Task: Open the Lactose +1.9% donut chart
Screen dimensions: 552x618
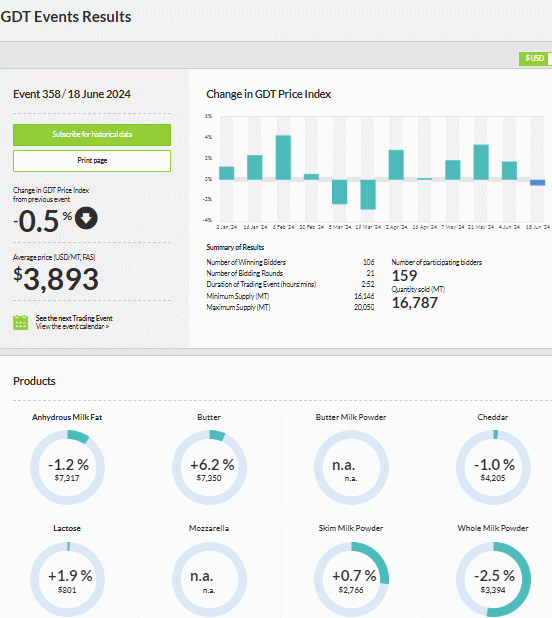Action: click(x=67, y=579)
